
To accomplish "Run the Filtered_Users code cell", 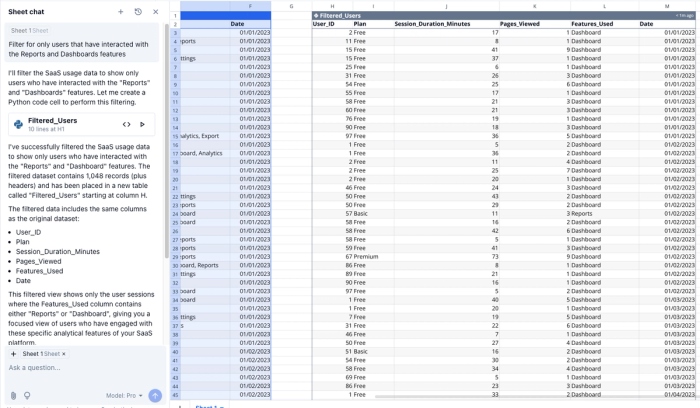I will [142, 125].
